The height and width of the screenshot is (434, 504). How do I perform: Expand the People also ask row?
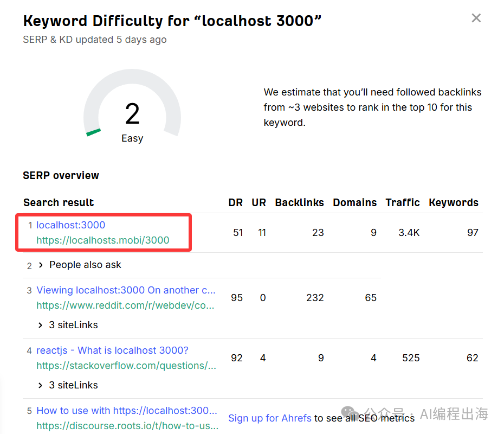click(80, 265)
